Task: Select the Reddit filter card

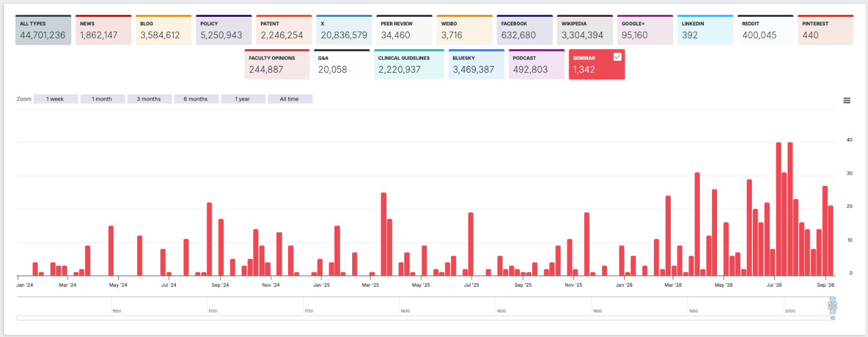Action: point(765,30)
